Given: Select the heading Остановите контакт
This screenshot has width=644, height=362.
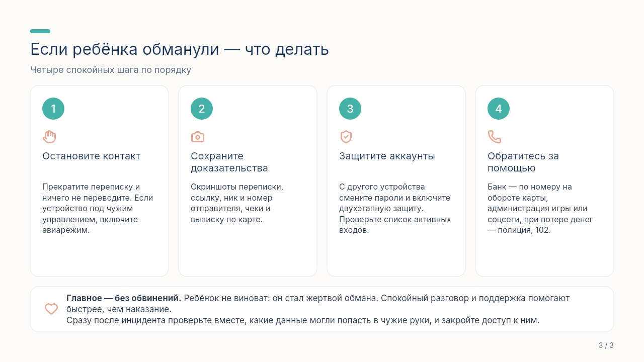Looking at the screenshot, I should pyautogui.click(x=92, y=156).
